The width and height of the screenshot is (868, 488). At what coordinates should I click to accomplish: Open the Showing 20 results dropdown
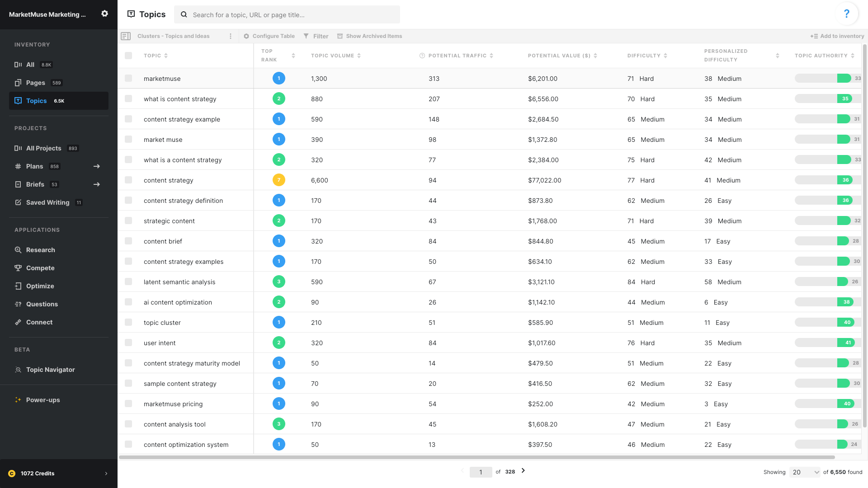(x=805, y=472)
